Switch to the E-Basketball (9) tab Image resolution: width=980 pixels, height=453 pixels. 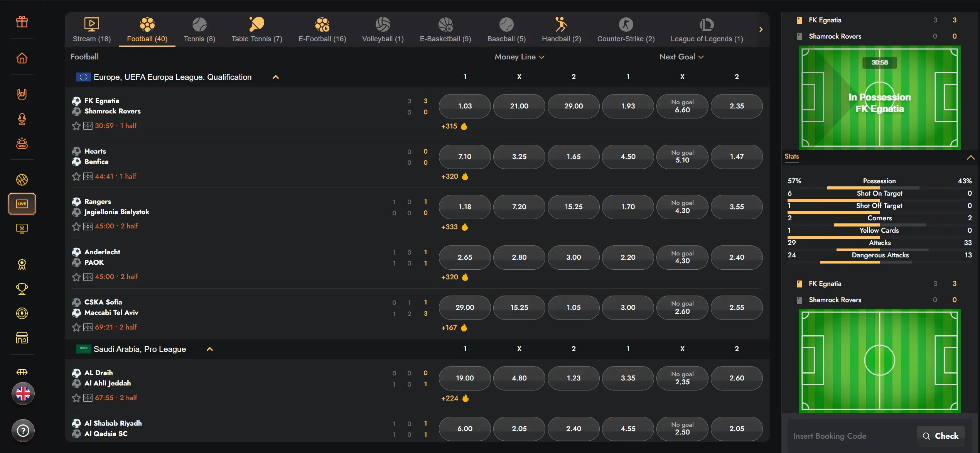(445, 30)
